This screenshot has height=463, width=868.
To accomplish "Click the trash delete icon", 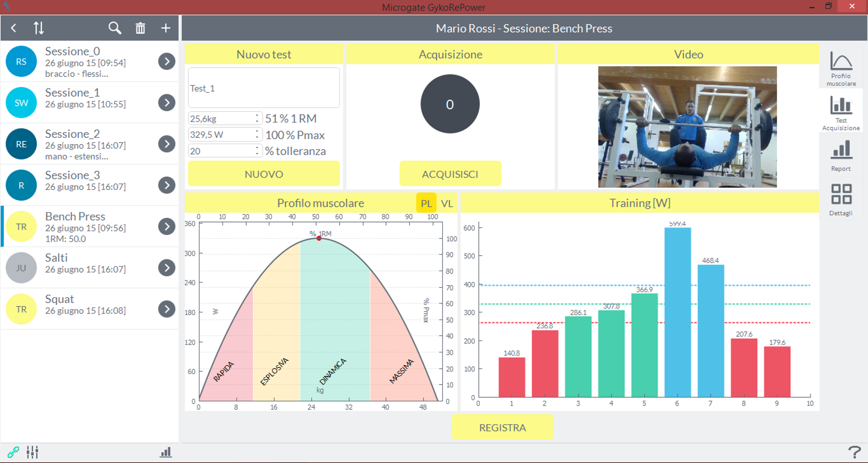I will [140, 28].
